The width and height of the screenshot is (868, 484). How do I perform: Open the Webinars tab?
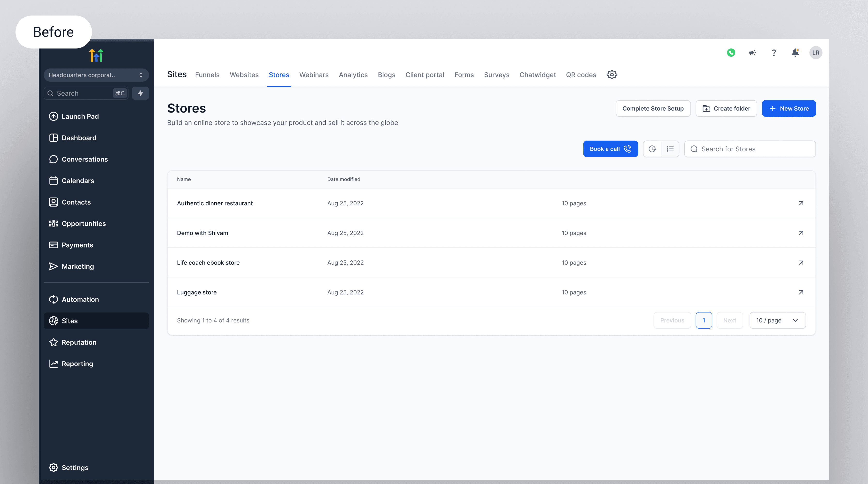coord(314,74)
